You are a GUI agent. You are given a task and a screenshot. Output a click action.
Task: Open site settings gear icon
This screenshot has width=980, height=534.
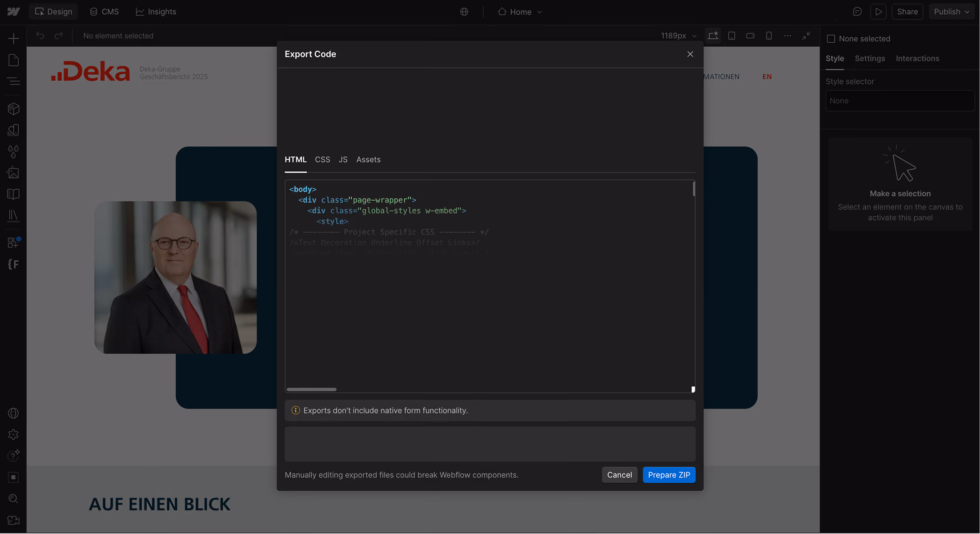13,435
